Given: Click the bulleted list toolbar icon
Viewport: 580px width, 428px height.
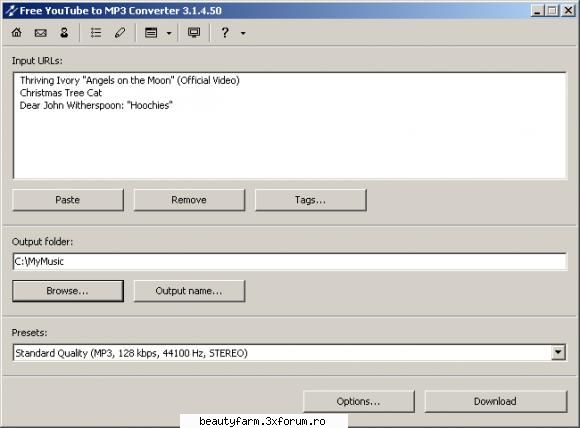Looking at the screenshot, I should [96, 33].
